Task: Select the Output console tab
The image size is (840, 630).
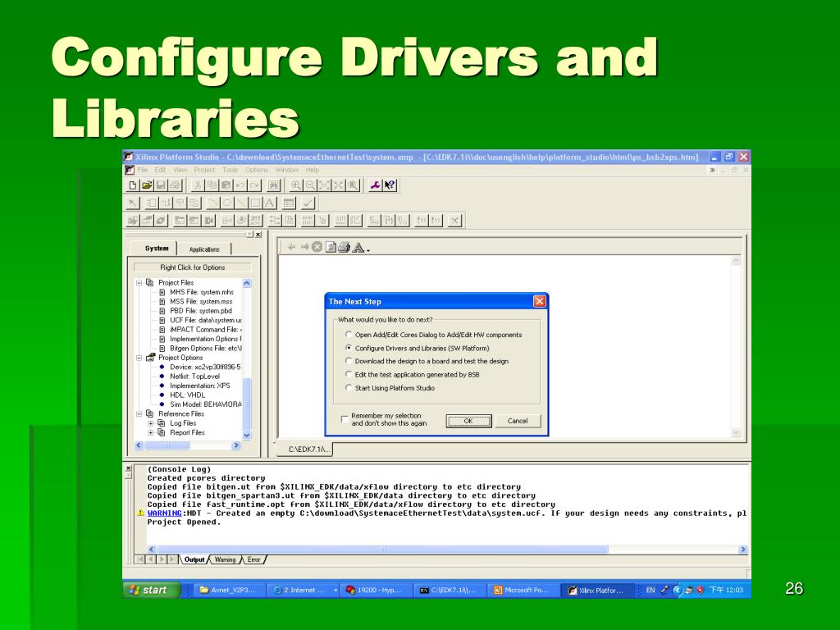Action: [x=194, y=559]
